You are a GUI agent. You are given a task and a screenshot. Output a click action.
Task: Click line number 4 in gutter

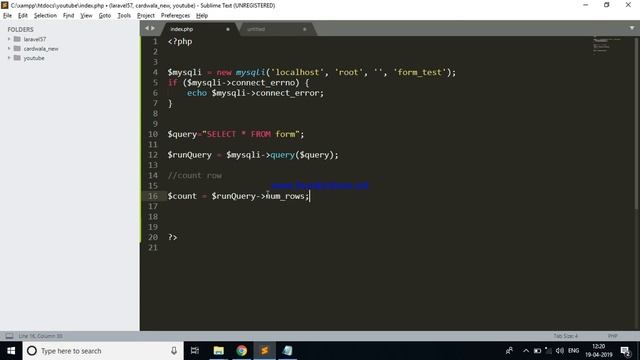point(155,72)
